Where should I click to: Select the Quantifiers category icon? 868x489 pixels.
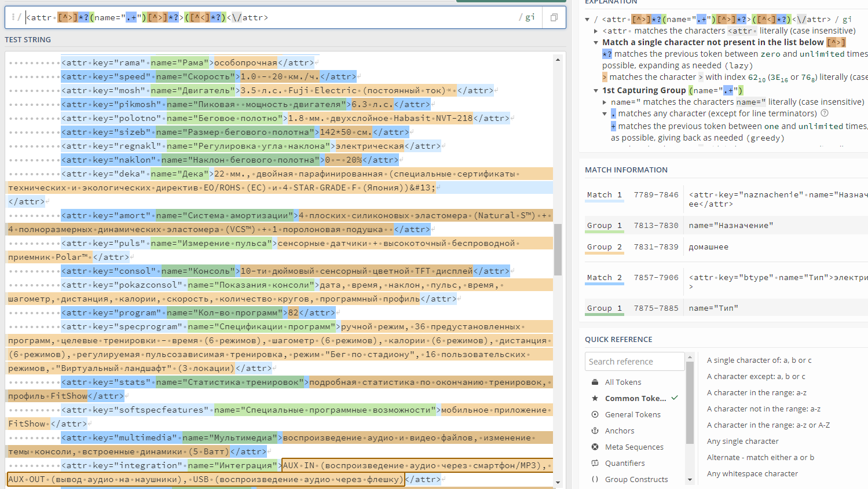595,463
